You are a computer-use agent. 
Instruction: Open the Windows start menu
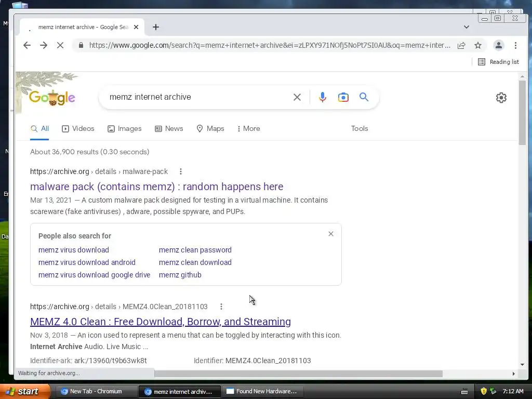[25, 392]
